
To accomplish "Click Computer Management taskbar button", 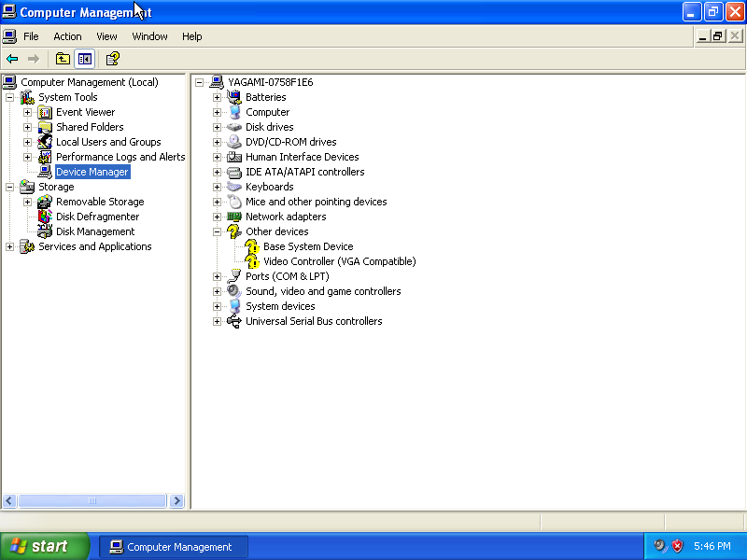I will point(174,547).
